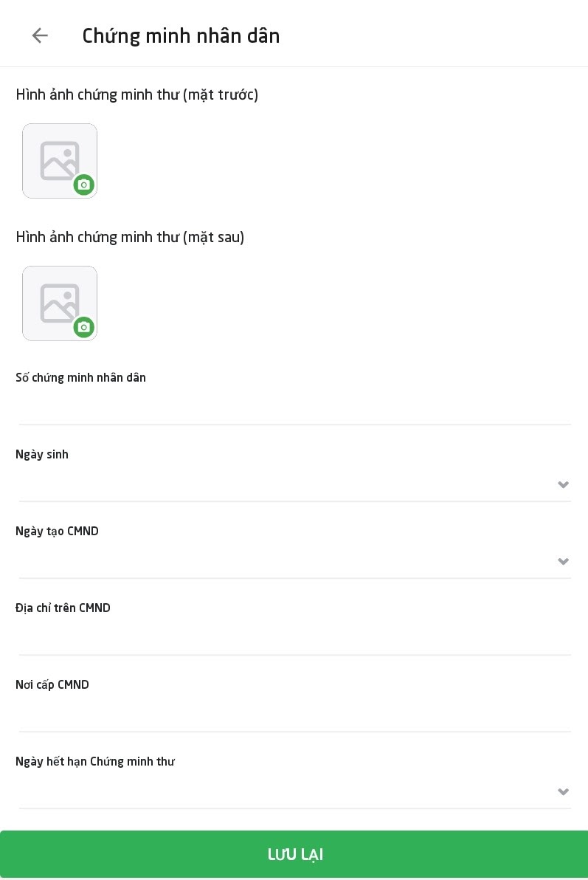Tap the camera badge for mặt trước image
This screenshot has width=588, height=880.
coord(84,185)
